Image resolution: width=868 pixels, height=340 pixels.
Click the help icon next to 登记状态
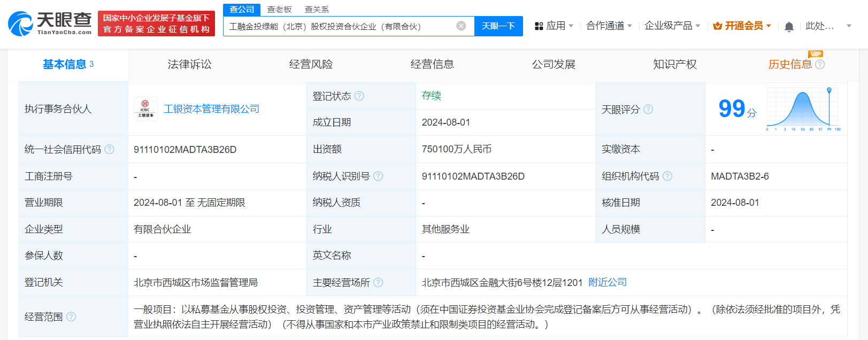click(359, 96)
